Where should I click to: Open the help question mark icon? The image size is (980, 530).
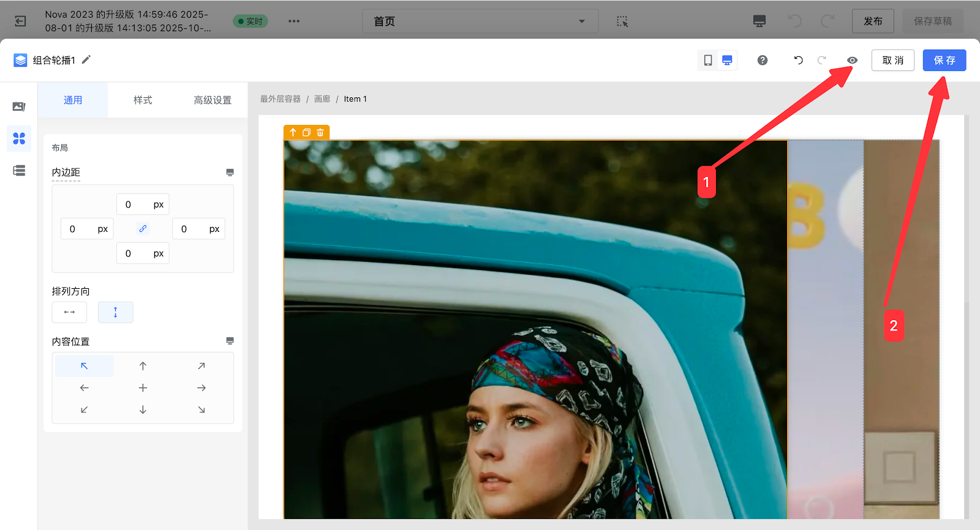[x=763, y=60]
